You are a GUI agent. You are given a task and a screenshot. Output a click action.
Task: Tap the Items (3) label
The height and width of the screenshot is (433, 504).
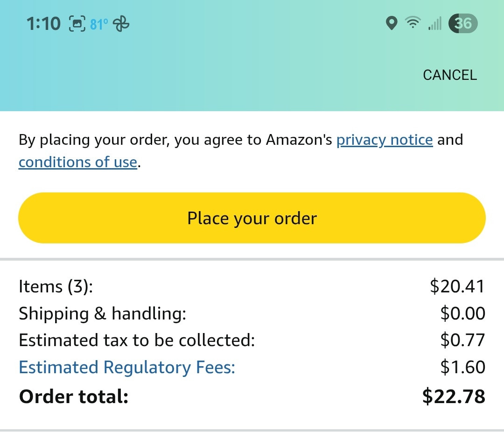(56, 286)
